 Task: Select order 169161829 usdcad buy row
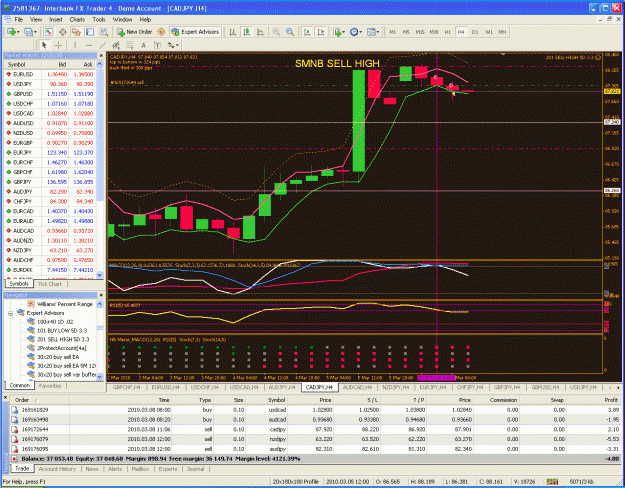click(x=315, y=410)
